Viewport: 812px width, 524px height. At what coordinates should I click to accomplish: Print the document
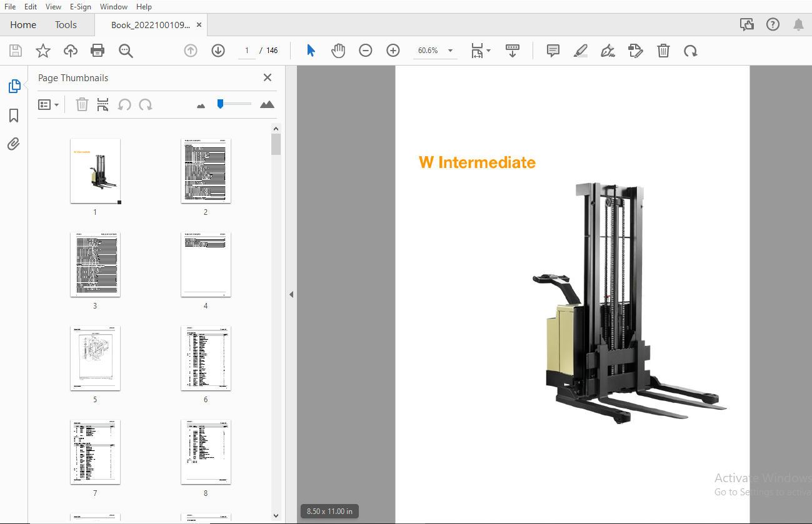pos(98,51)
